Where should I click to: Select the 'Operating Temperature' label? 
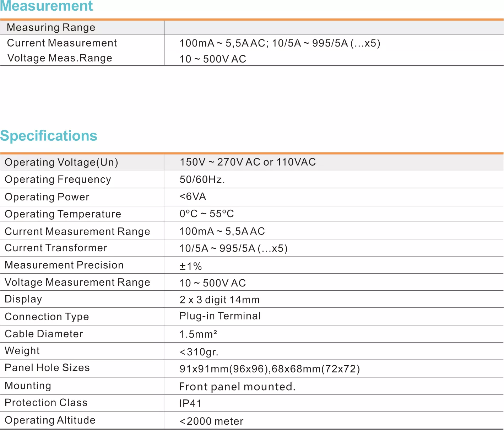(63, 214)
